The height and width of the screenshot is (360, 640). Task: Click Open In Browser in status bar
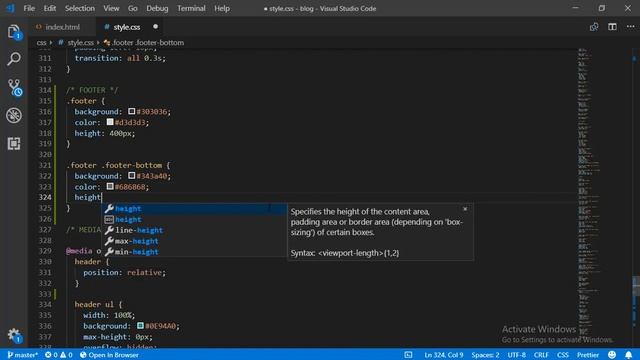[109, 355]
